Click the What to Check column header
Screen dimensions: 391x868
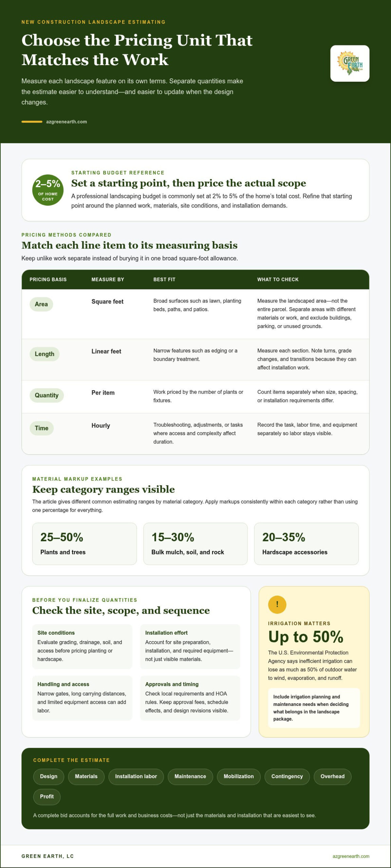point(278,279)
